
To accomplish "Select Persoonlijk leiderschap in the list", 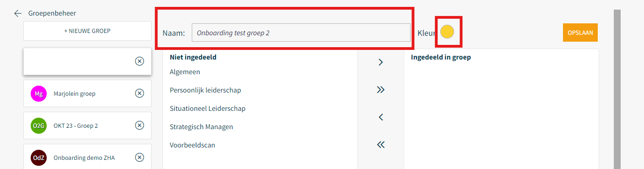I will pos(206,90).
